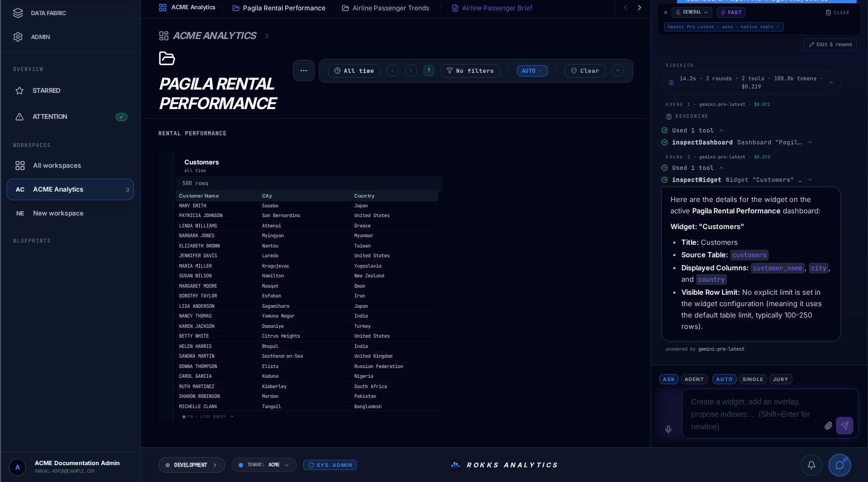The height and width of the screenshot is (482, 868).
Task: Click the ACME ANALYTICS breadcrumb link
Action: (x=215, y=36)
